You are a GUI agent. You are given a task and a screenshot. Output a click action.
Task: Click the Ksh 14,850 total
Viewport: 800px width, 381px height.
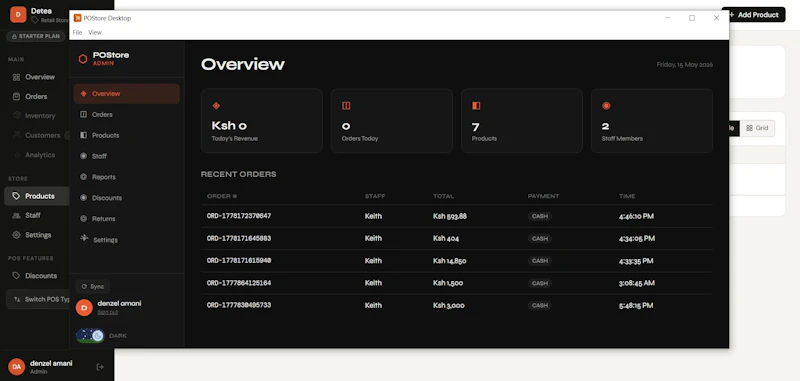pos(449,261)
